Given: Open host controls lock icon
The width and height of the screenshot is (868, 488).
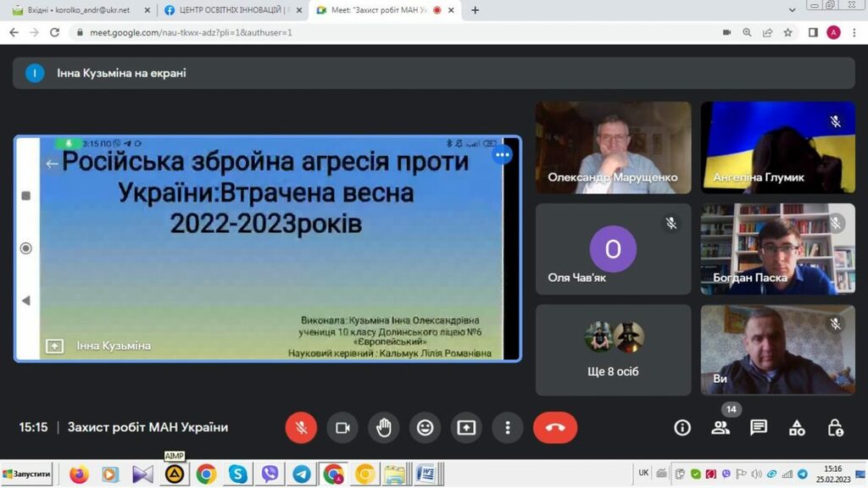Looking at the screenshot, I should point(835,428).
